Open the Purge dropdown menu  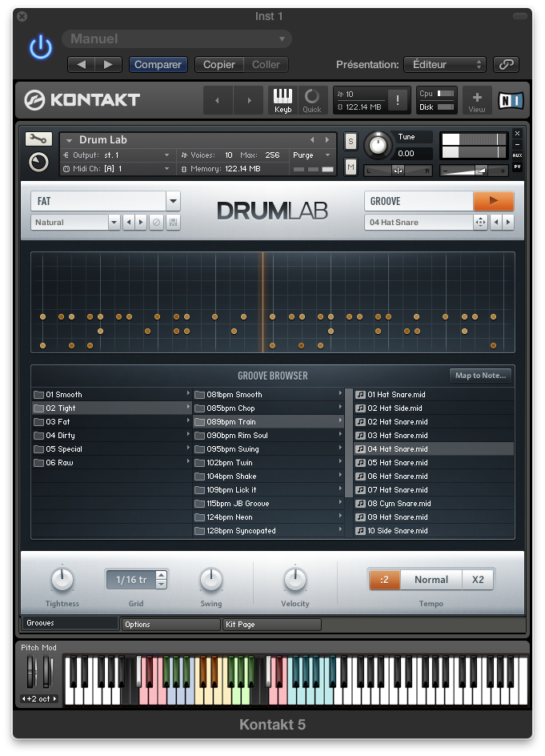(x=311, y=155)
